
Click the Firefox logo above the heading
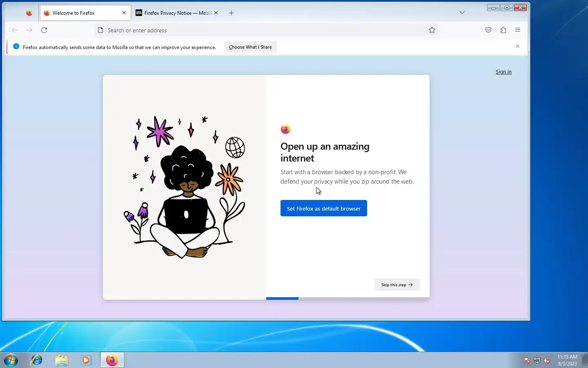coord(285,129)
